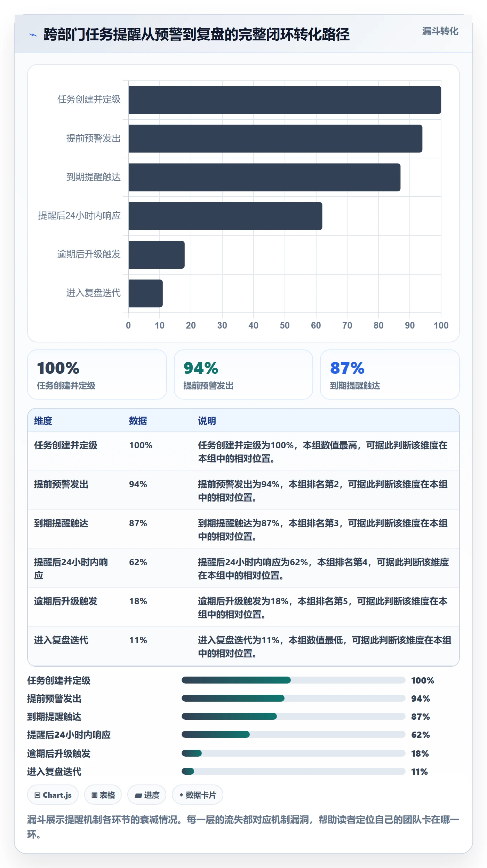The image size is (487, 868).
Task: Click the 进入复盘迭代 progress bar
Action: click(x=293, y=771)
